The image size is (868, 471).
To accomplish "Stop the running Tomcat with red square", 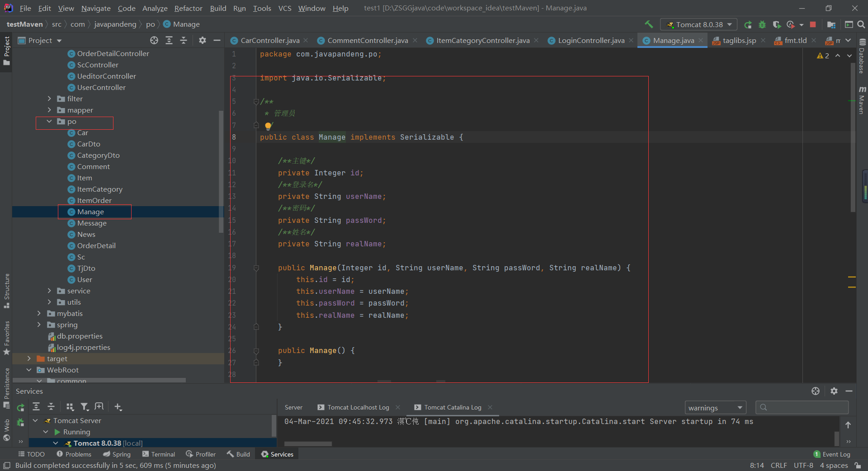I will 813,24.
